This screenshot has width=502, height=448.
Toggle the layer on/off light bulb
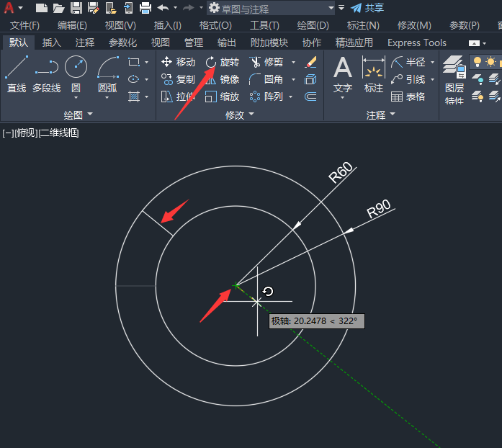click(478, 61)
